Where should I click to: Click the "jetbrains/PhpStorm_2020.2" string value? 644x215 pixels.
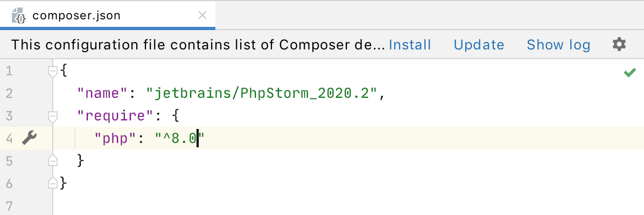(262, 94)
